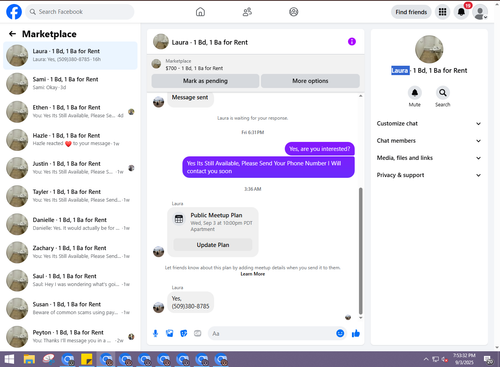The height and width of the screenshot is (367, 500).
Task: Click the More options button
Action: (x=310, y=81)
